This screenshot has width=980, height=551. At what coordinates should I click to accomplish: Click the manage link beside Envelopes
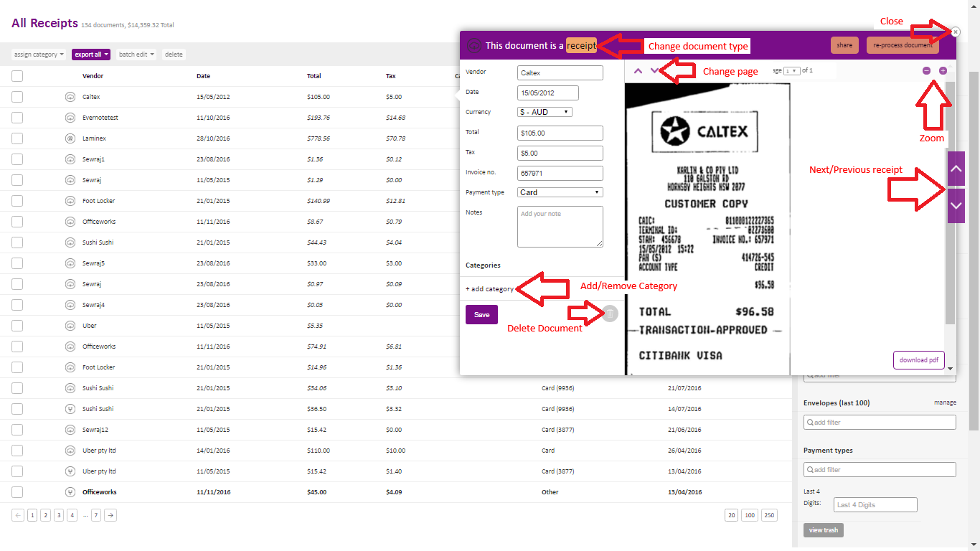coord(945,403)
